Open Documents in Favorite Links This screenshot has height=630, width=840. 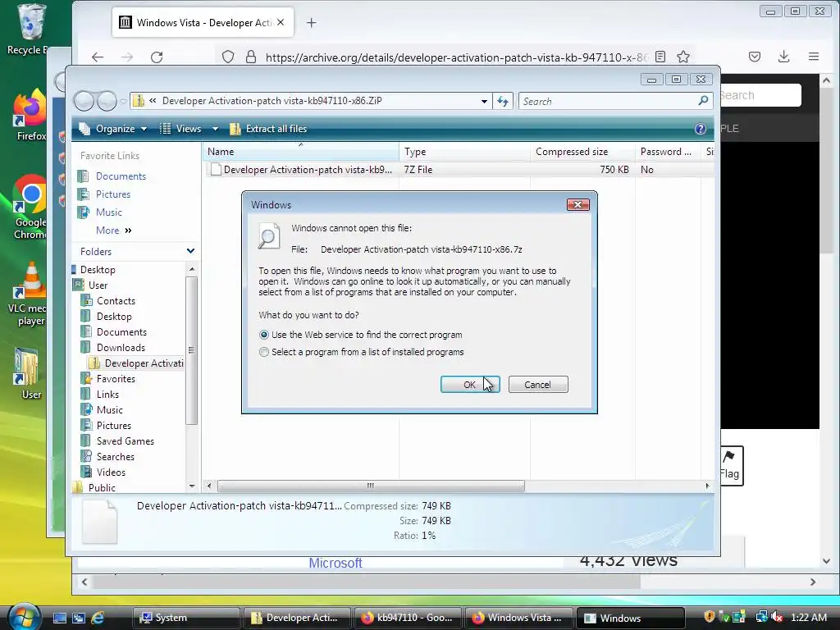pyautogui.click(x=121, y=176)
